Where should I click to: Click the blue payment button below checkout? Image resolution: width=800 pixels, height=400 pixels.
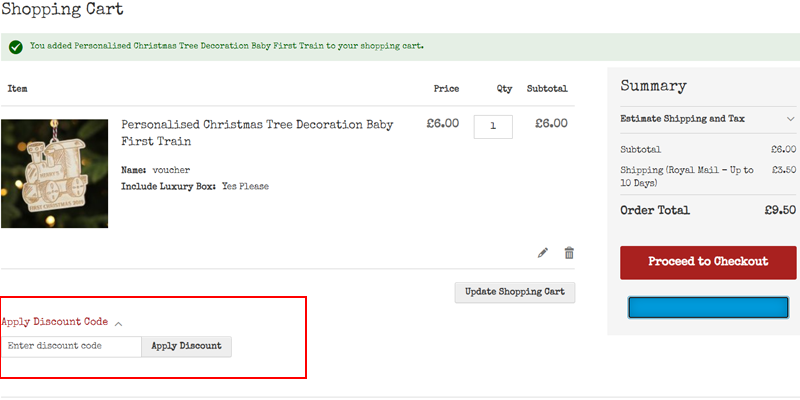click(x=708, y=308)
